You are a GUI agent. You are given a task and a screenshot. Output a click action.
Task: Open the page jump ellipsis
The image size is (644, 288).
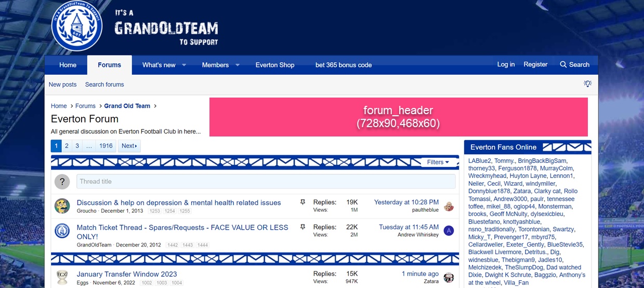click(89, 146)
